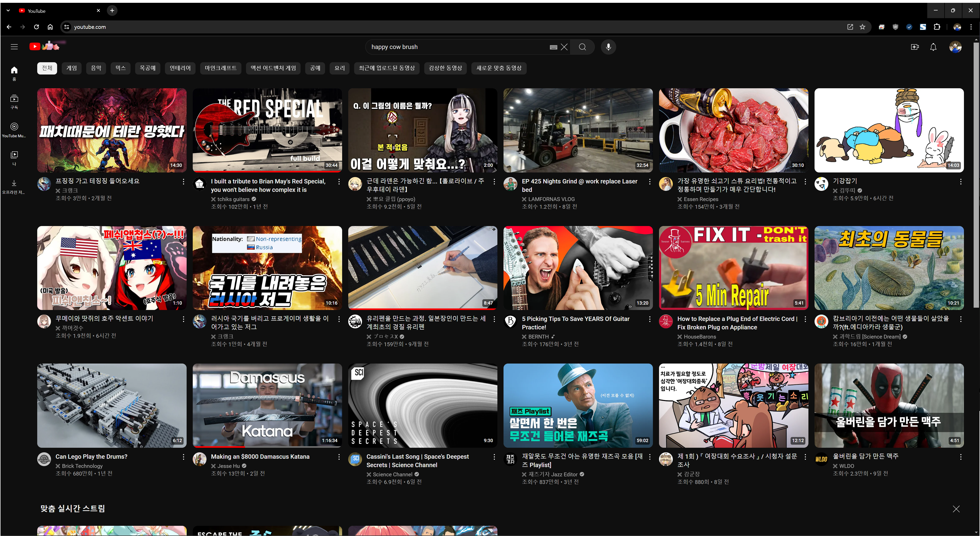Switch to 최근에 업로드된 동영상 chip

pyautogui.click(x=386, y=68)
